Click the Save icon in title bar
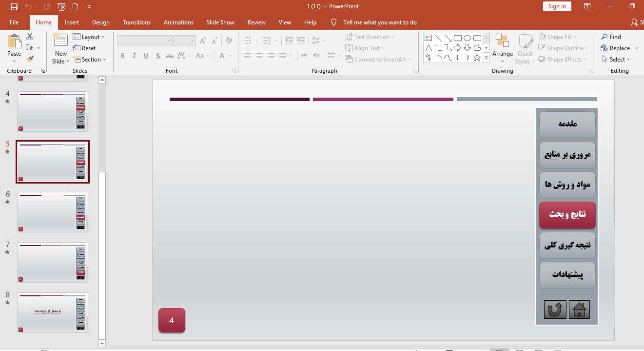 (x=14, y=6)
